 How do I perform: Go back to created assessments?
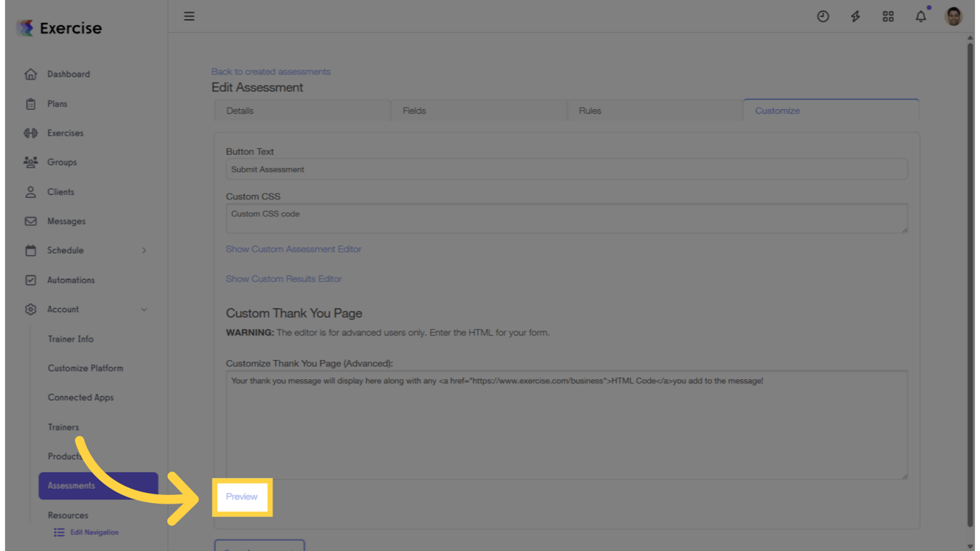(x=270, y=72)
